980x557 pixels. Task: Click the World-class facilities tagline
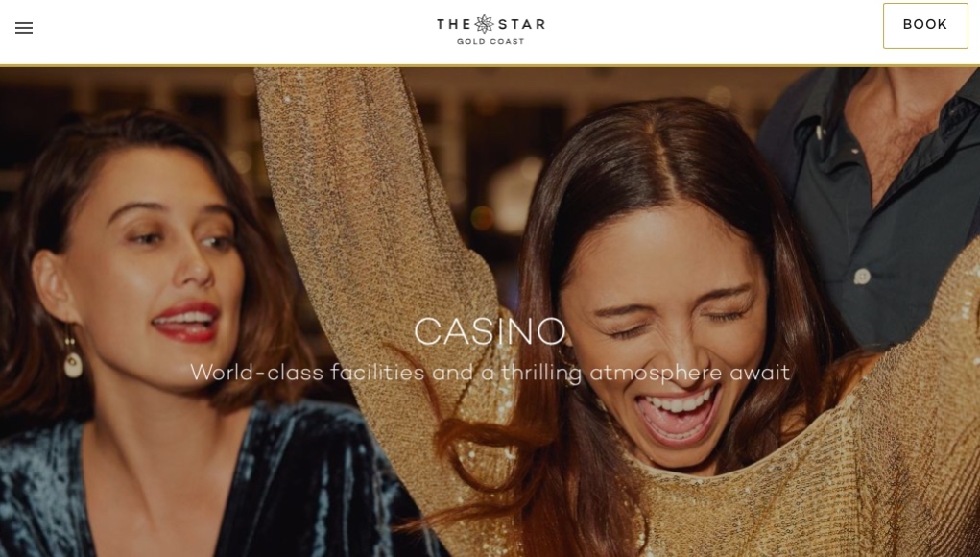[490, 373]
